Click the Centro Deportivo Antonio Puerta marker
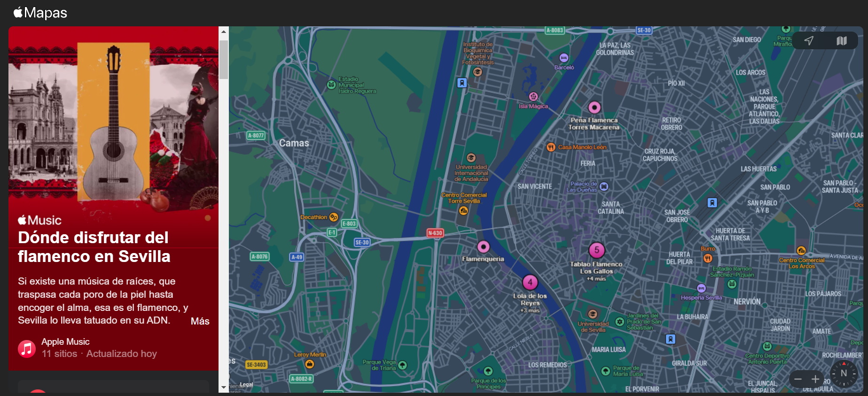 [x=767, y=346]
